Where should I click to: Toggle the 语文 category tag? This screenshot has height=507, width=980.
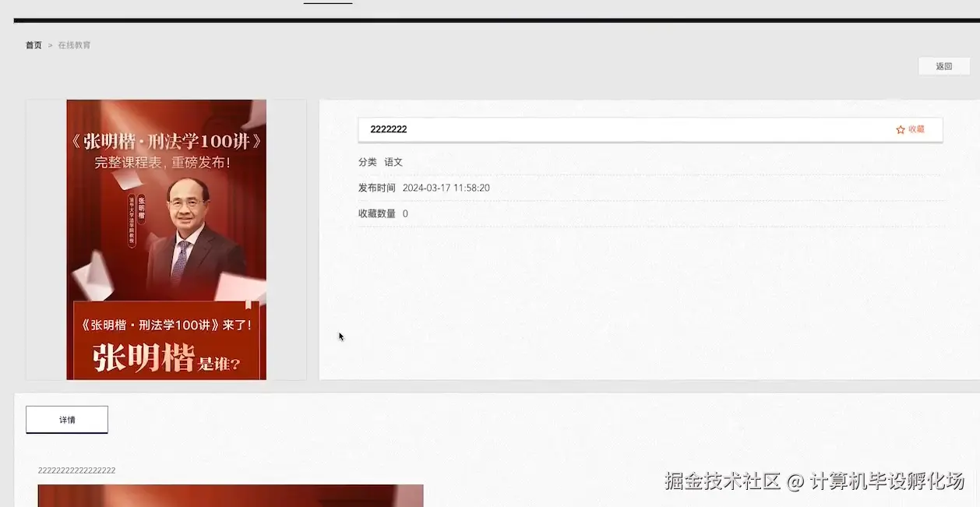pos(393,162)
